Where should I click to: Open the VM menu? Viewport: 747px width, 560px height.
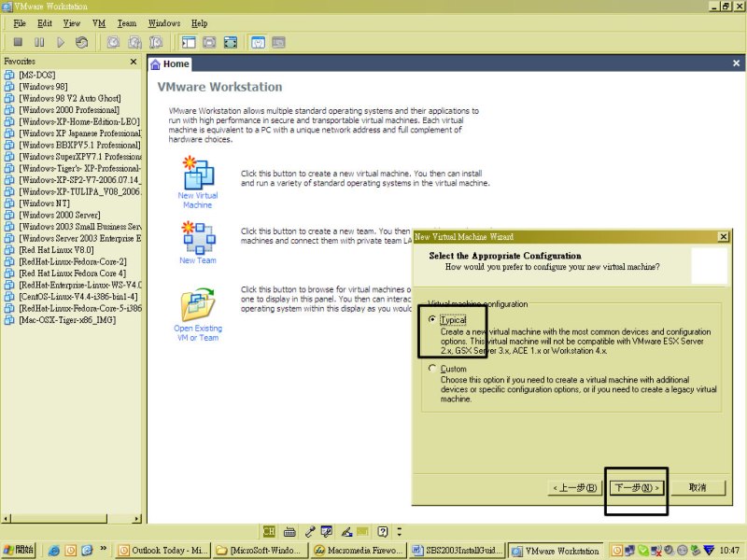(x=99, y=23)
